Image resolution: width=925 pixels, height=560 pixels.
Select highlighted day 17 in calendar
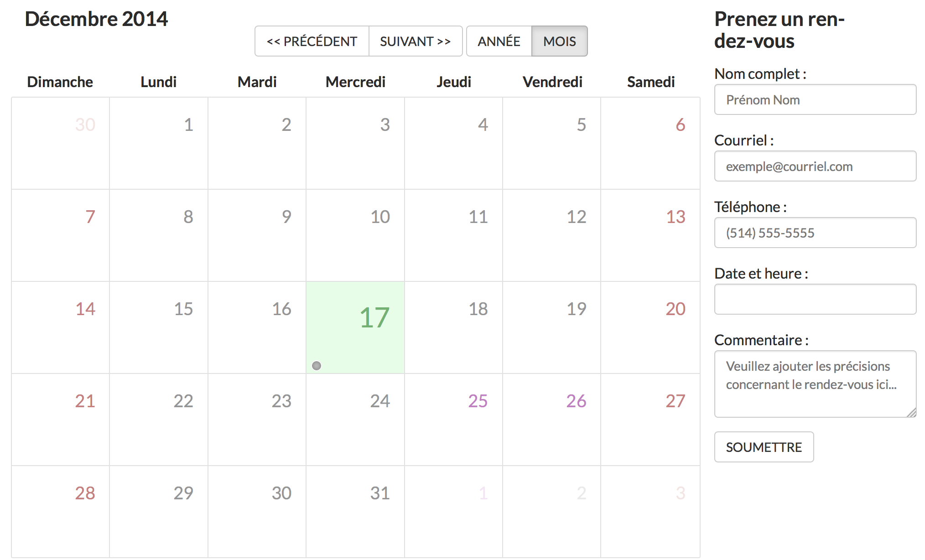click(x=355, y=327)
